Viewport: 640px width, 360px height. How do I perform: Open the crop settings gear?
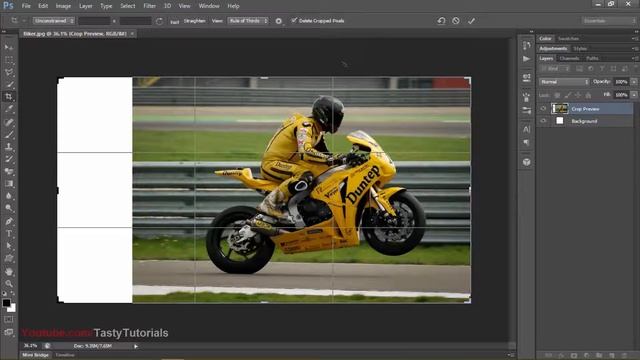pyautogui.click(x=278, y=21)
